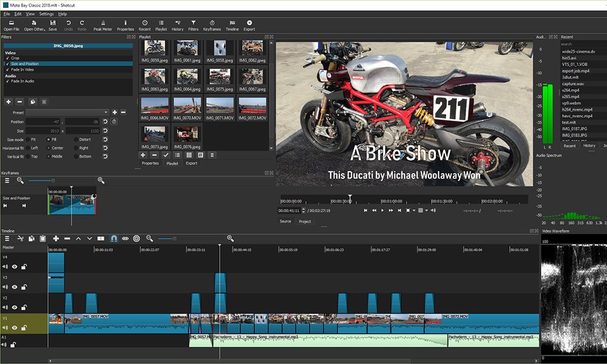Click the timeline zoom slider handle
607x364 pixels.
175,238
